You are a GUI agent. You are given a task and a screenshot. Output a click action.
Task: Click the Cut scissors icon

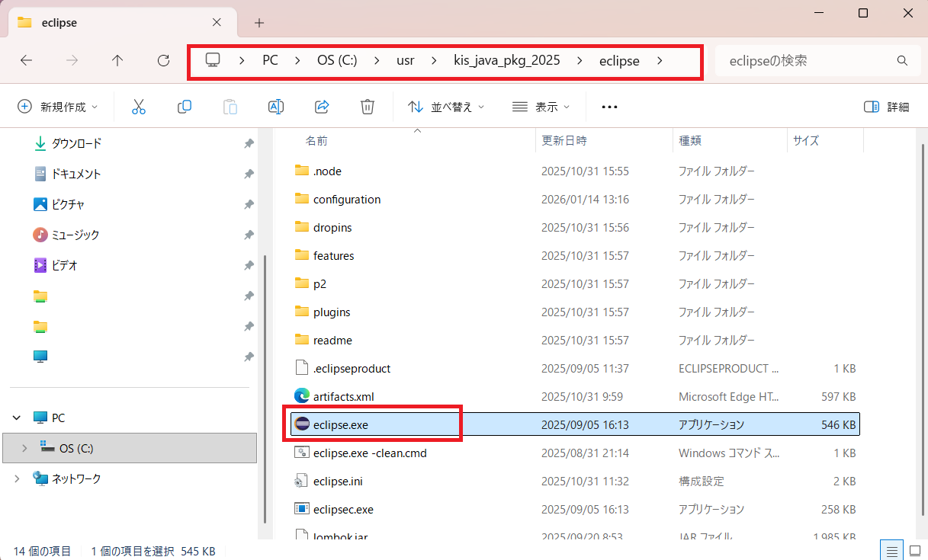(x=138, y=107)
